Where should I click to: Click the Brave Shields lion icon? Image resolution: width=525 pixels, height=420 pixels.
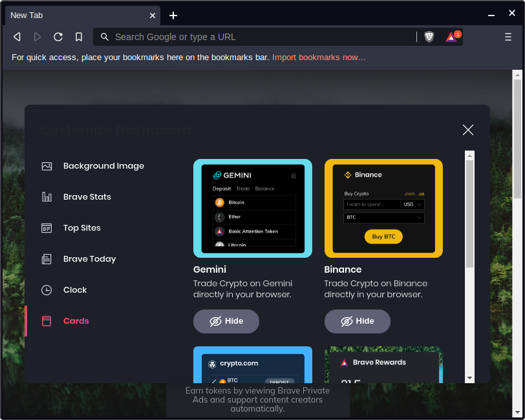(429, 37)
